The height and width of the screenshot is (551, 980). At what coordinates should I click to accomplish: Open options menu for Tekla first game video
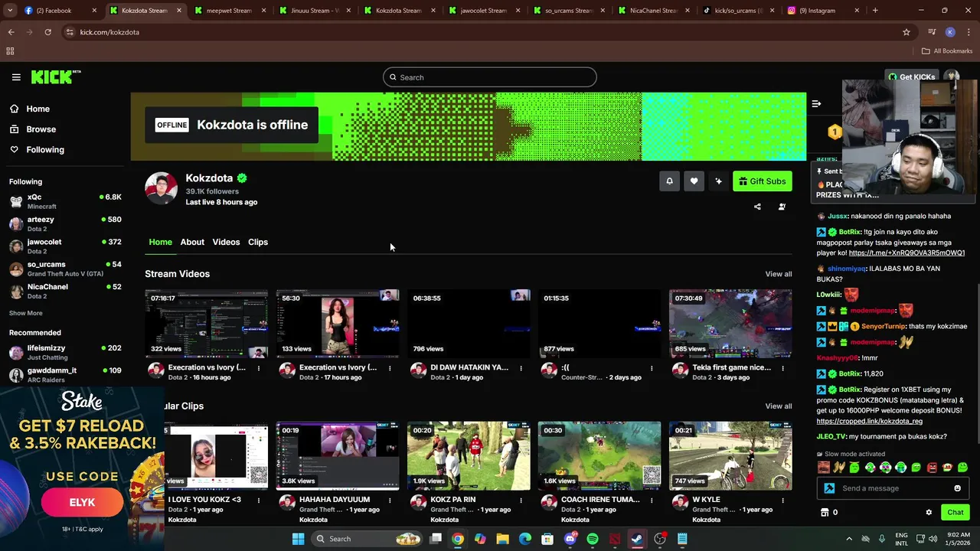click(x=782, y=368)
